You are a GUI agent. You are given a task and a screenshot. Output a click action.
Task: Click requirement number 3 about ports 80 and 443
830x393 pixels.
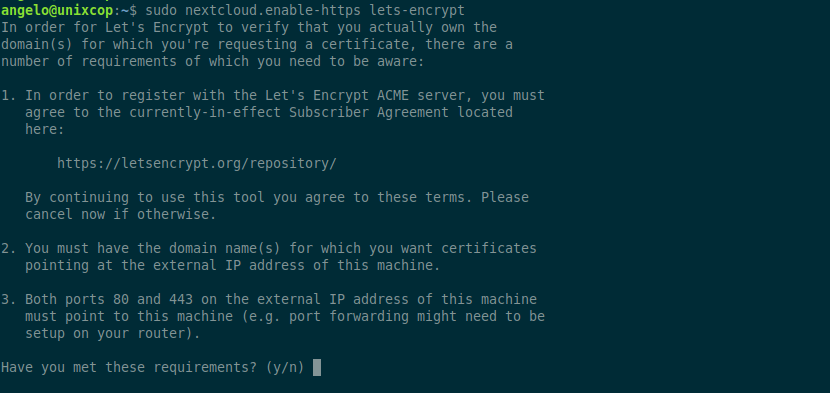[x=273, y=316]
